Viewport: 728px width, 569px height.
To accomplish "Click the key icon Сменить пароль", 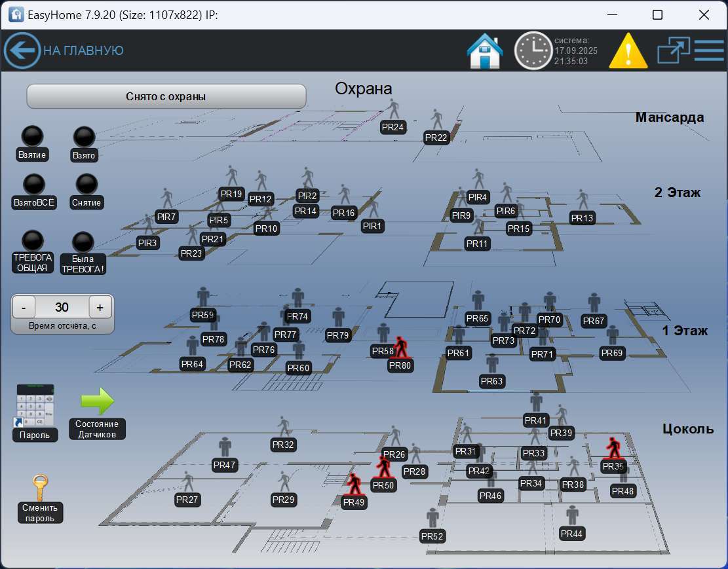I will tap(41, 488).
